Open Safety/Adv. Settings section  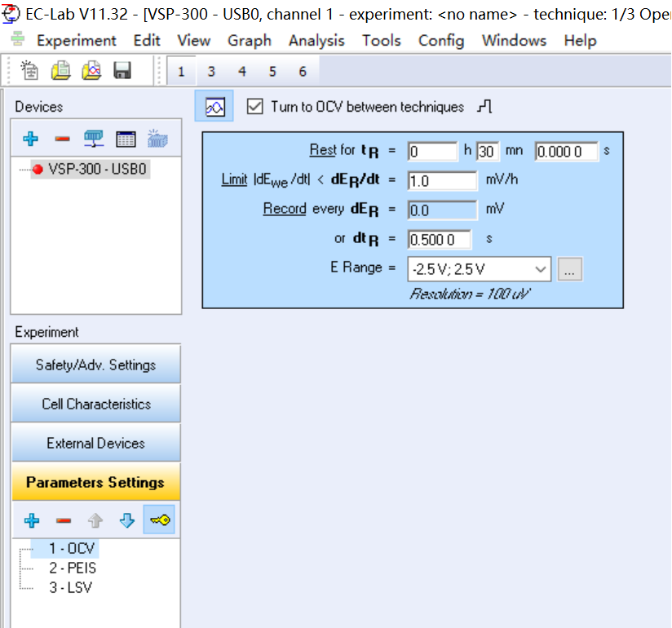pyautogui.click(x=95, y=365)
